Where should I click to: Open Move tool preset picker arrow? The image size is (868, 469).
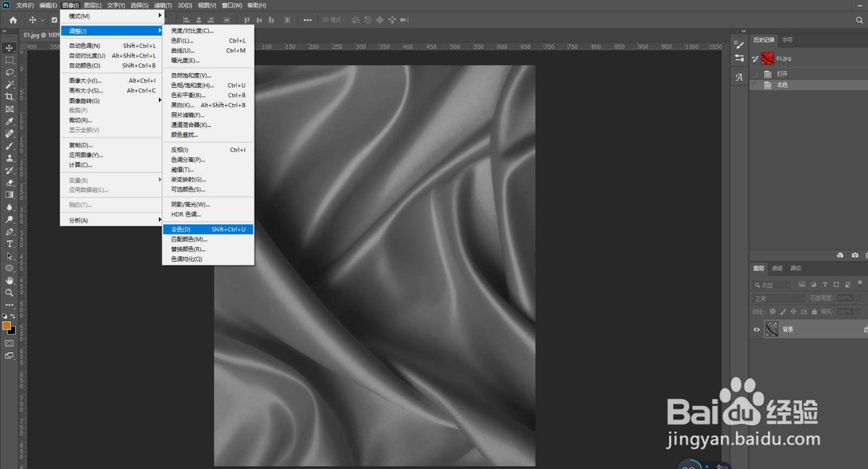[42, 20]
